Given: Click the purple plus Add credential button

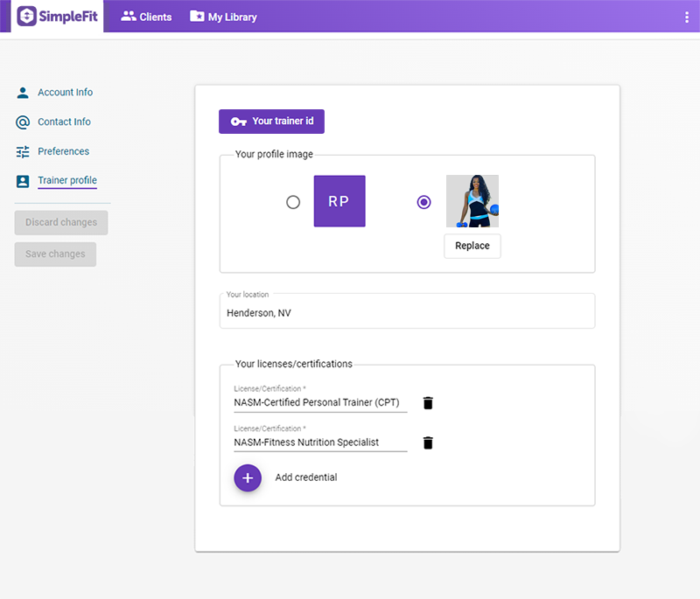Looking at the screenshot, I should (248, 477).
